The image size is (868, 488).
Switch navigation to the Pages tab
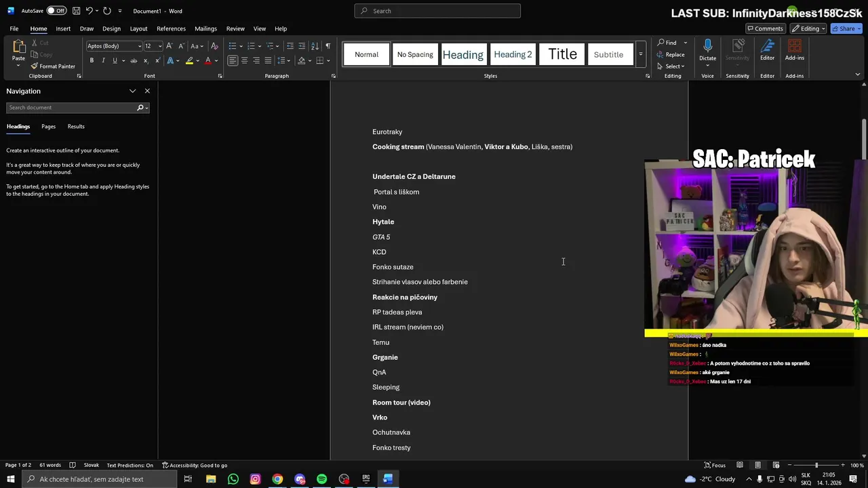[x=48, y=127]
